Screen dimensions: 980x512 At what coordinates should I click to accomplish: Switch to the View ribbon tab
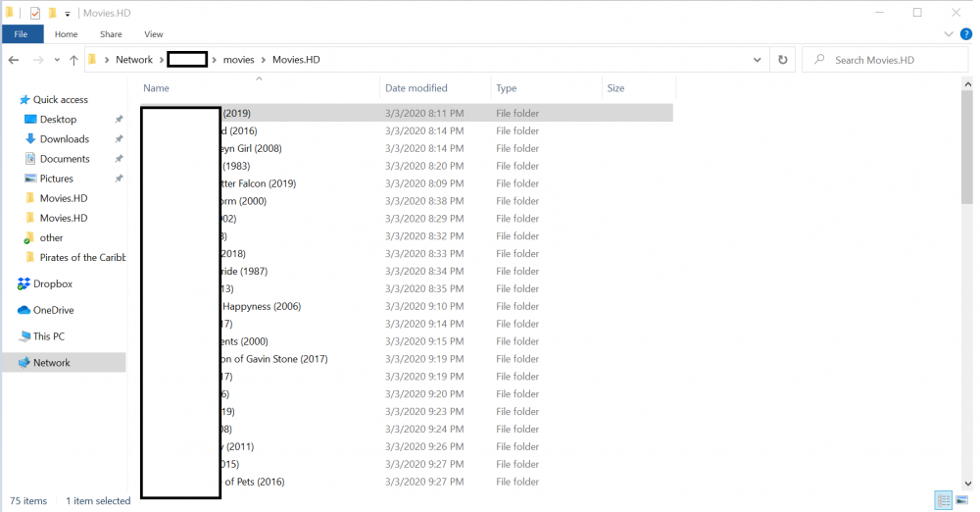(153, 34)
